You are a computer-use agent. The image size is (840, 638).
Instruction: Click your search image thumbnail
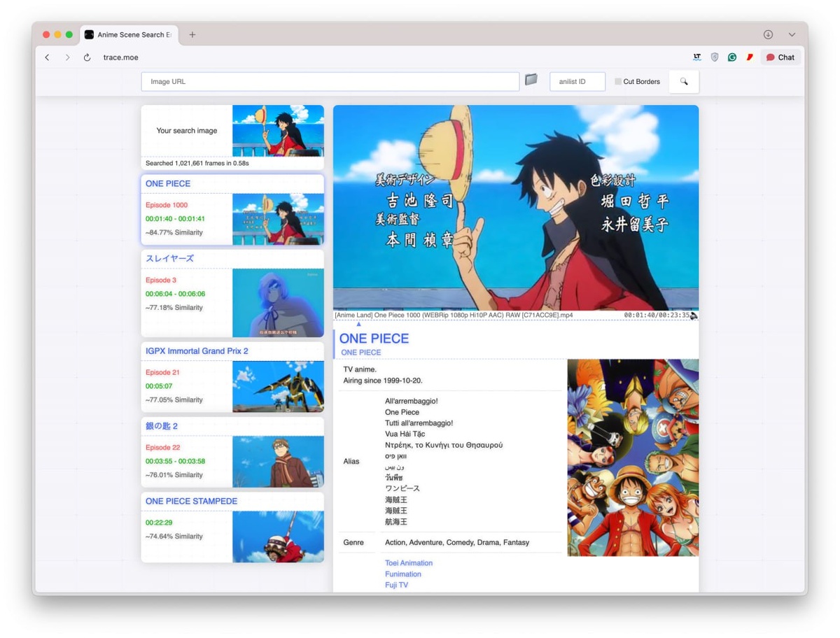pos(278,131)
